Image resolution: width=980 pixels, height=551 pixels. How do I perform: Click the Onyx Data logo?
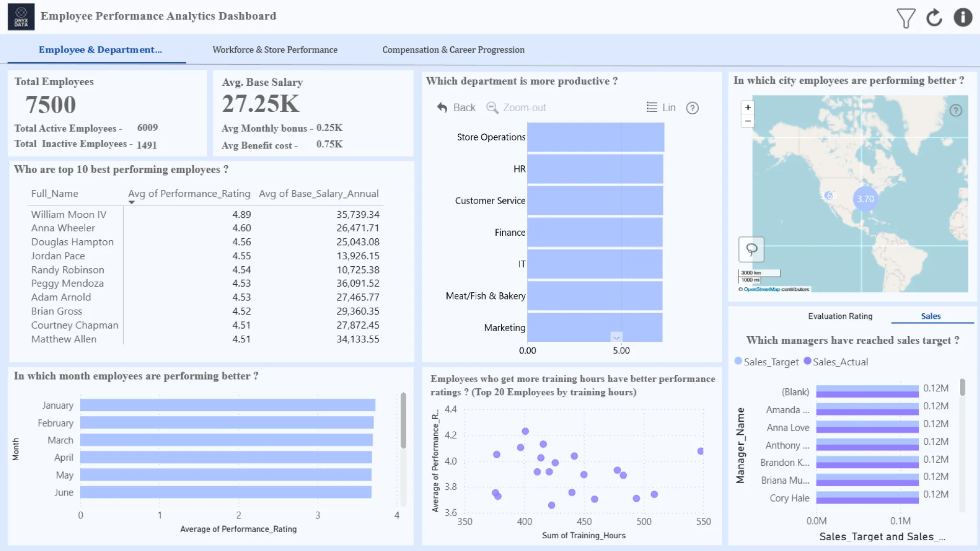coord(21,17)
